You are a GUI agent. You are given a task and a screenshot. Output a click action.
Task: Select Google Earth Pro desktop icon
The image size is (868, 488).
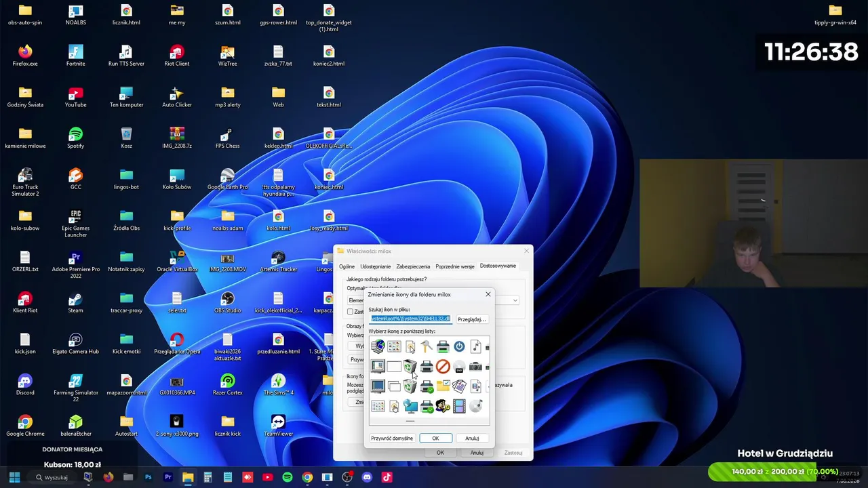[x=228, y=179]
